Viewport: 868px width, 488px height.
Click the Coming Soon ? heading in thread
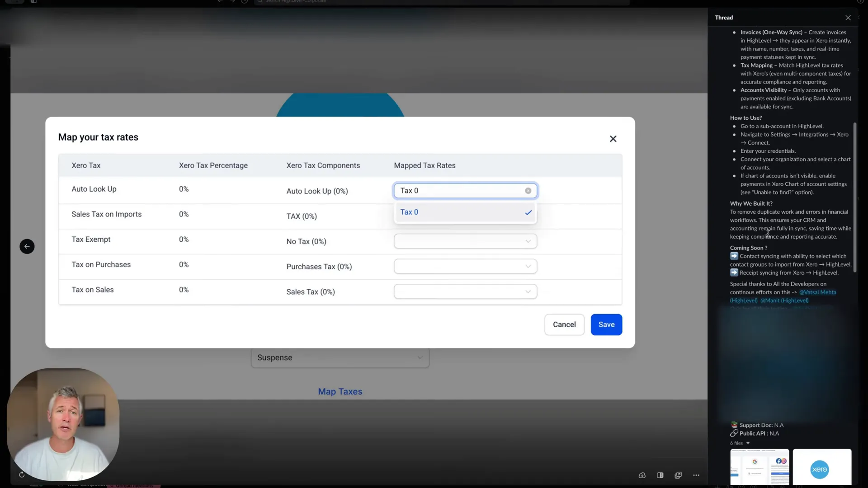coord(749,248)
